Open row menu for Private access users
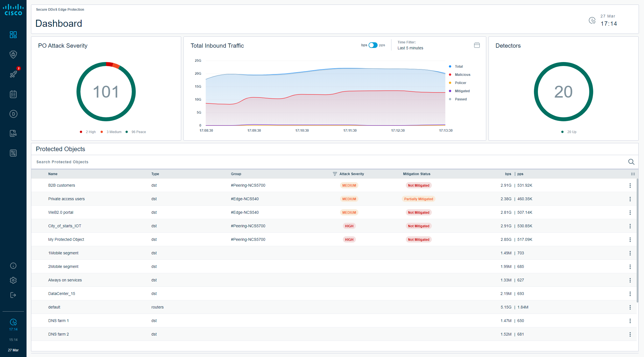 tap(630, 199)
